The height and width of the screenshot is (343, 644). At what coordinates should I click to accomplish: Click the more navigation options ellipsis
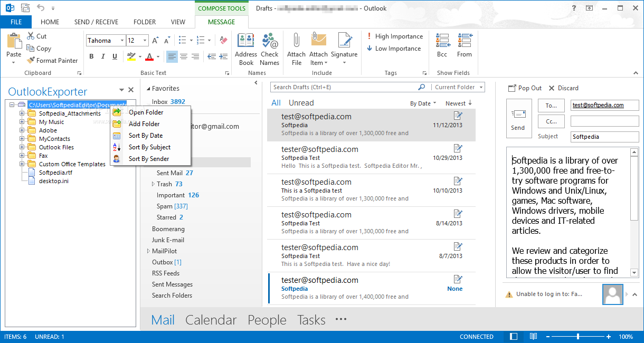click(341, 319)
